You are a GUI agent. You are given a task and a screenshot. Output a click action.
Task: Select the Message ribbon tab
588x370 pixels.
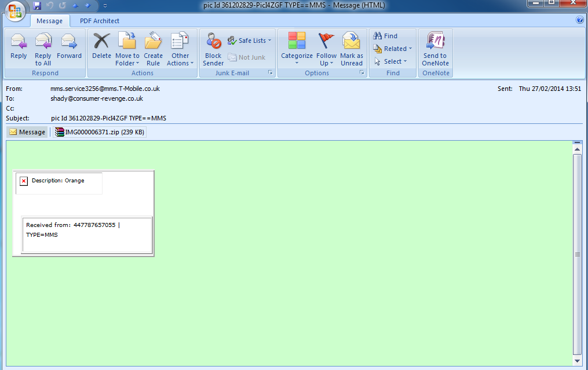(x=50, y=21)
